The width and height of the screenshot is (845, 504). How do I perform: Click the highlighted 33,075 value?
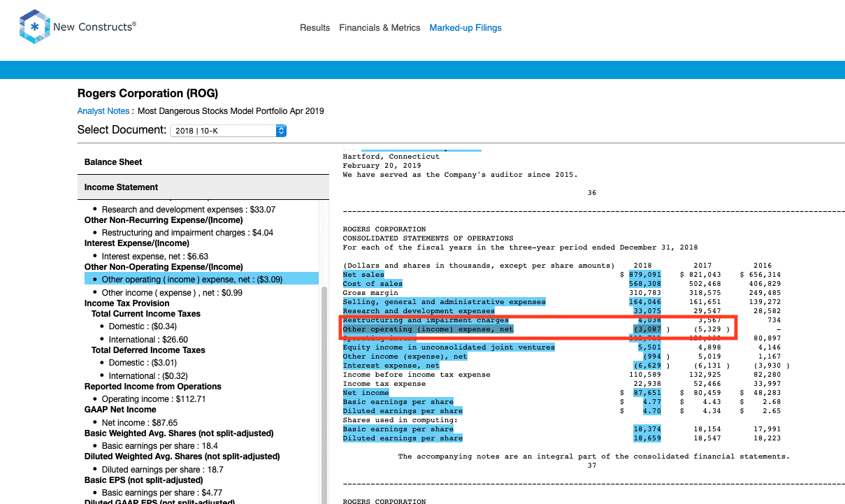click(x=647, y=311)
